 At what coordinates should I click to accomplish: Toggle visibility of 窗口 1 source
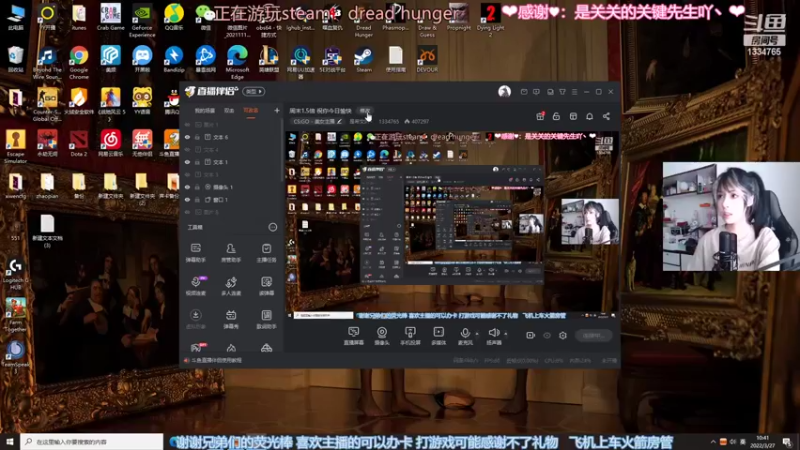[x=187, y=199]
